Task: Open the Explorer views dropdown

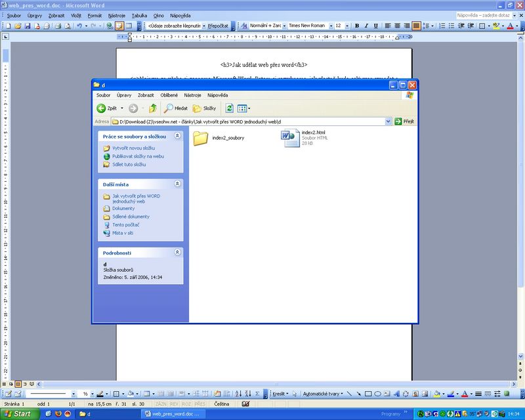Action: click(x=249, y=108)
